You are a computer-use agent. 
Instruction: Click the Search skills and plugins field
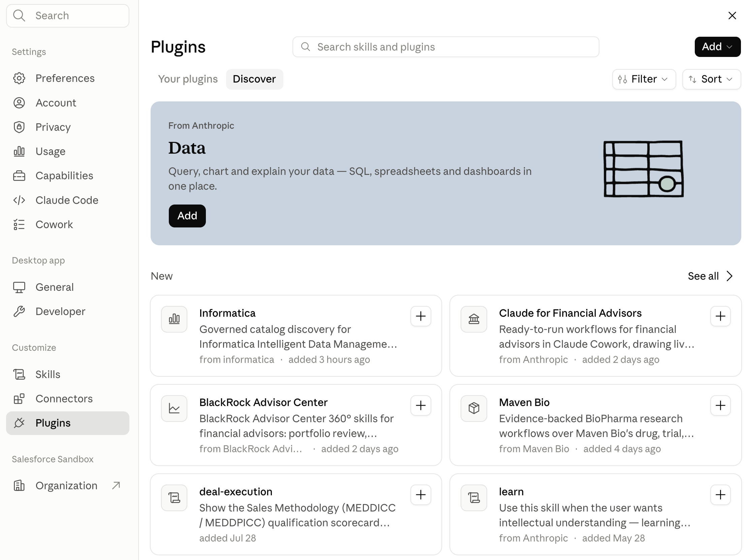click(x=446, y=47)
